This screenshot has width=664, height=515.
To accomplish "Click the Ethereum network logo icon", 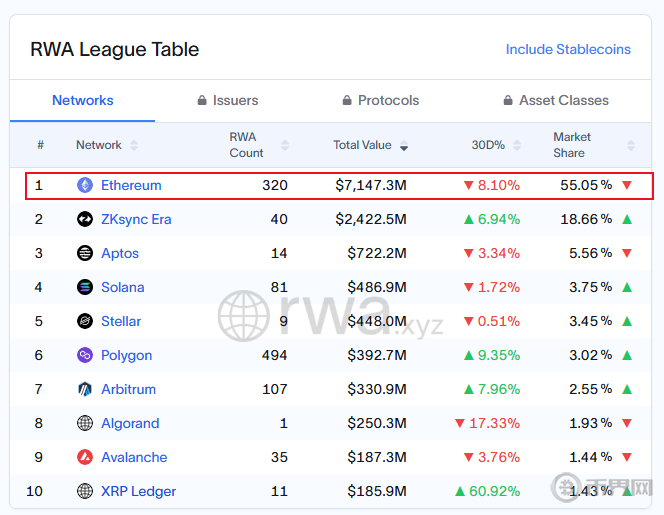I will [x=85, y=185].
